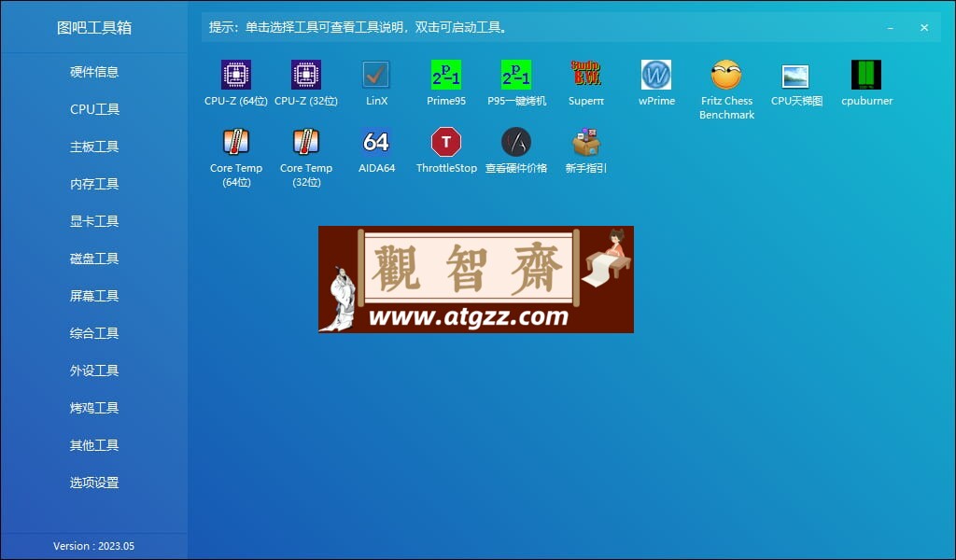This screenshot has width=956, height=560.
Task: Click the 查看硬件价格 icon
Action: point(516,142)
